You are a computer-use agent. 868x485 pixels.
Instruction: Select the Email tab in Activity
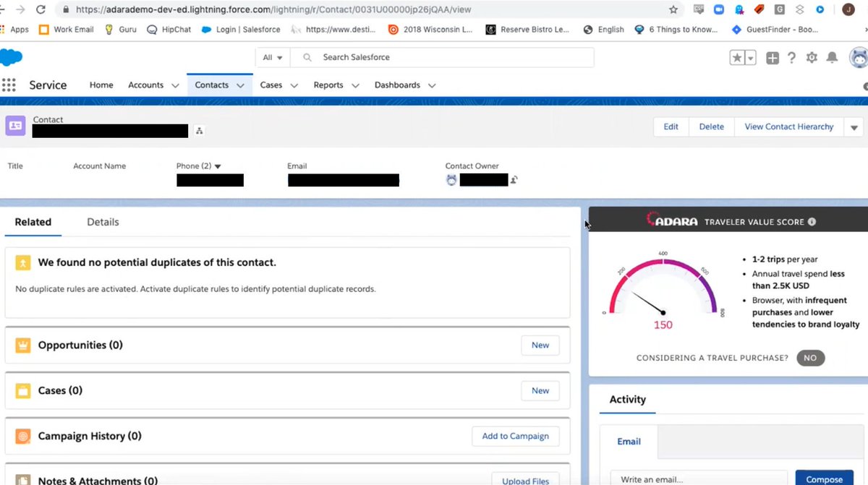pos(629,442)
